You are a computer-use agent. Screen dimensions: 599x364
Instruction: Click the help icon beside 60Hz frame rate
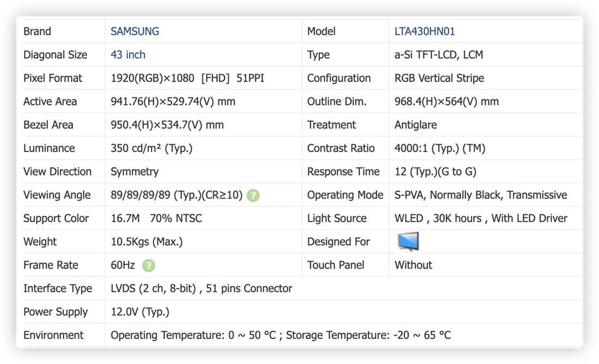(149, 266)
